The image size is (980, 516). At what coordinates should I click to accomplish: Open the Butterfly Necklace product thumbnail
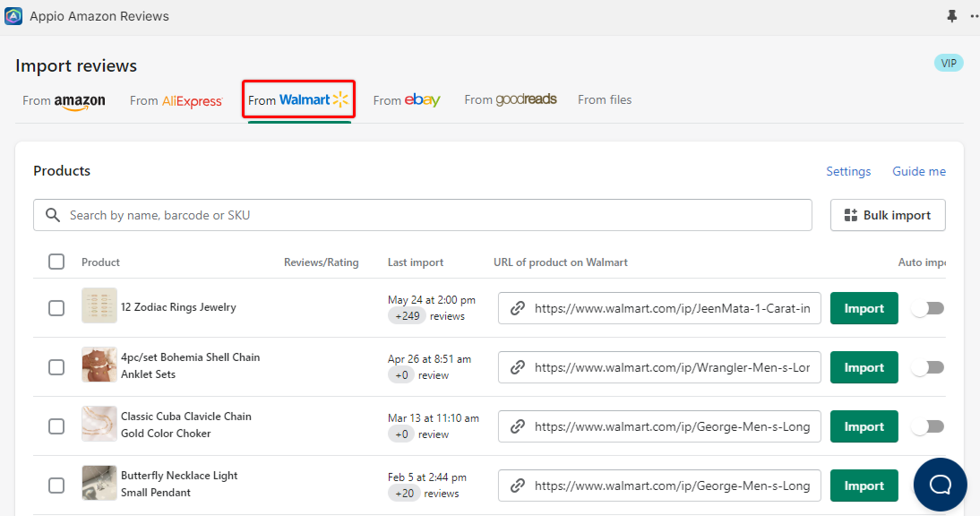[99, 483]
